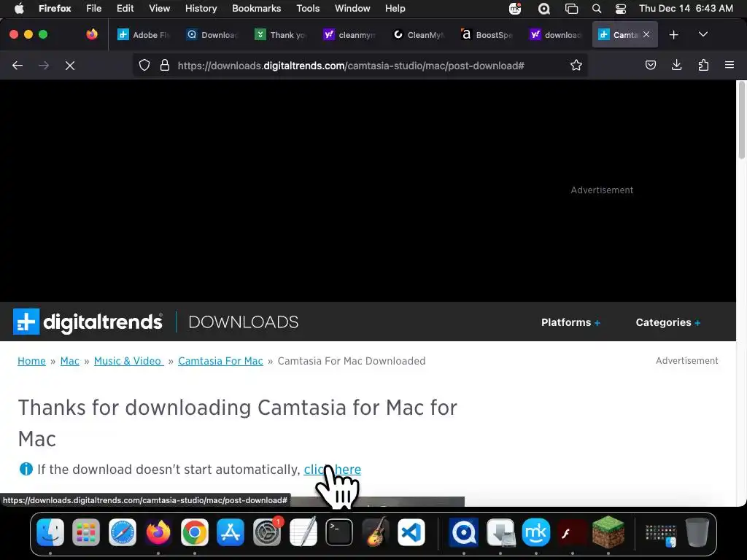Click the 'click here' download link
747x560 pixels.
pyautogui.click(x=332, y=470)
